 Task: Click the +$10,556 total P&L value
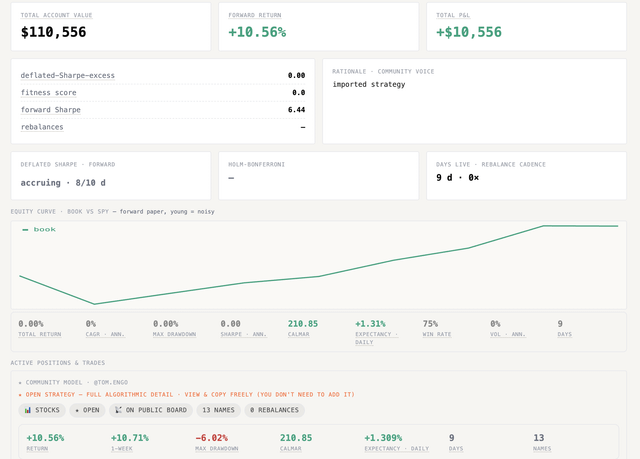(469, 32)
